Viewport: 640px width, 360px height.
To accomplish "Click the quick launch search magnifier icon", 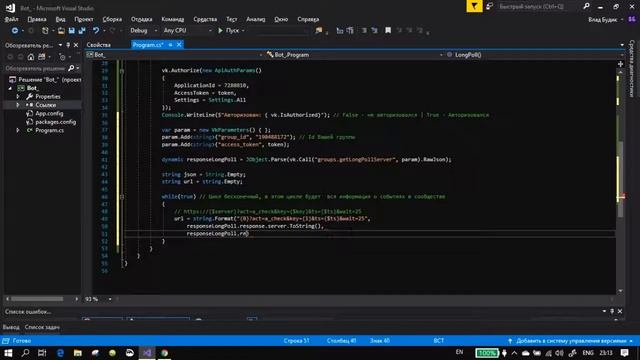I will tap(587, 6).
